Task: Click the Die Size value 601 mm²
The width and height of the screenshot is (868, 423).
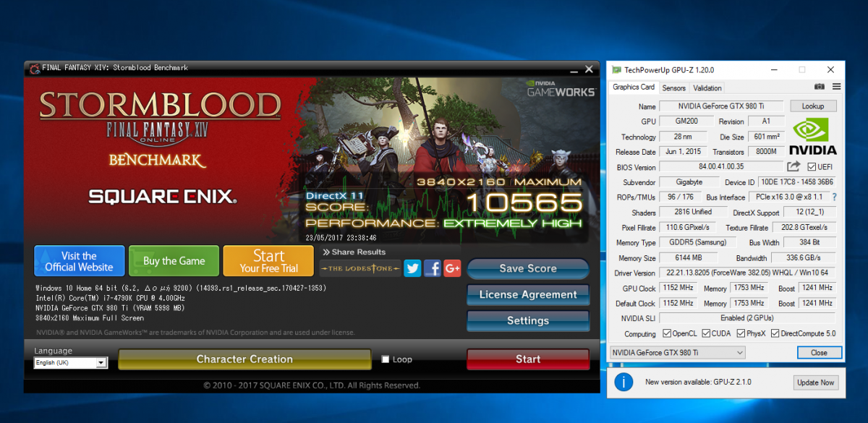Action: (766, 137)
